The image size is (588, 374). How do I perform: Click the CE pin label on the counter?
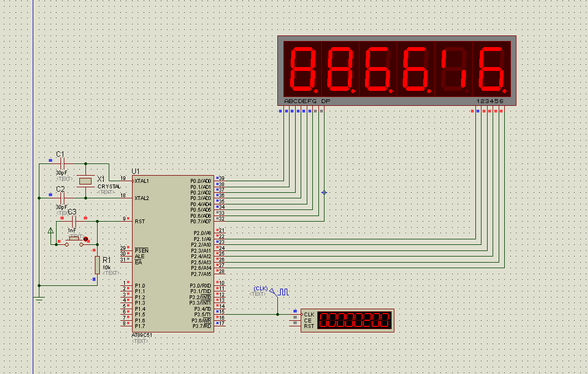click(x=308, y=320)
